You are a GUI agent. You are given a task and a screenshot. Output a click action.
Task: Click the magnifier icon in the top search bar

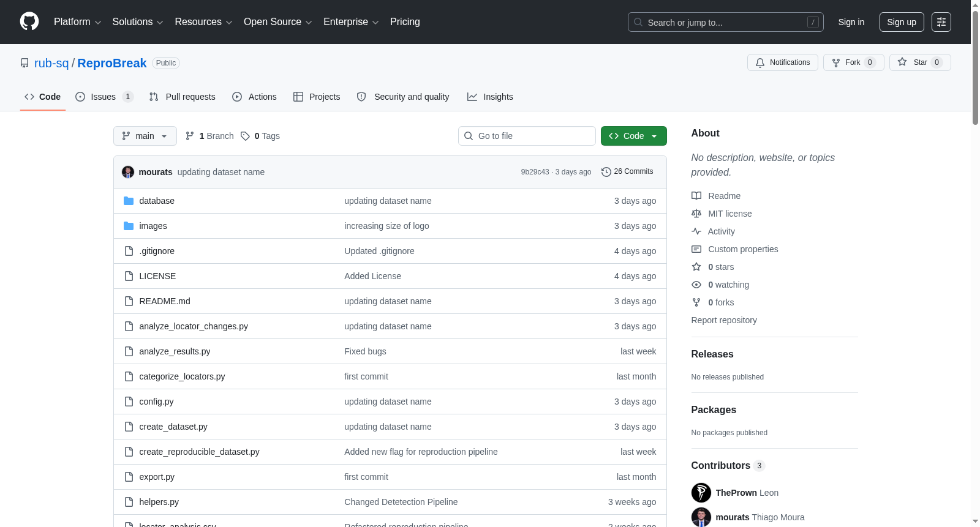click(x=638, y=22)
